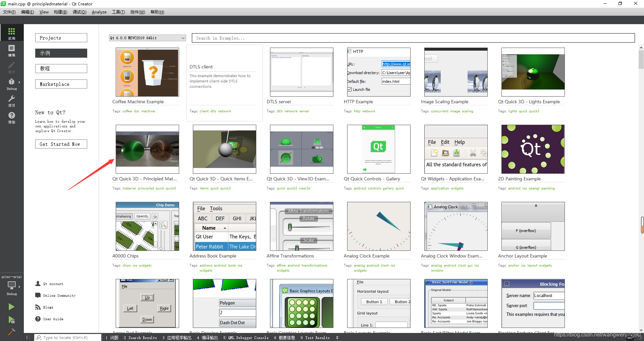The width and height of the screenshot is (644, 341).
Task: Click the Qt Account person icon
Action: (38, 284)
